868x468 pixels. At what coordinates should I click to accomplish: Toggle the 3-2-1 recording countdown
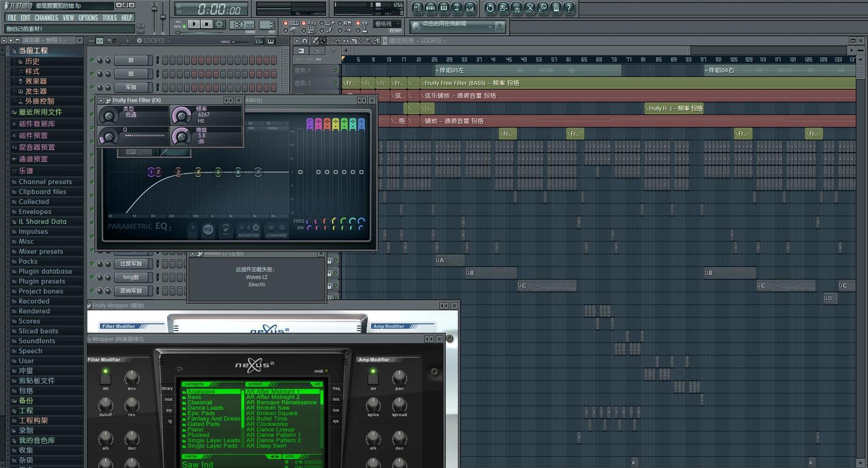point(304,23)
